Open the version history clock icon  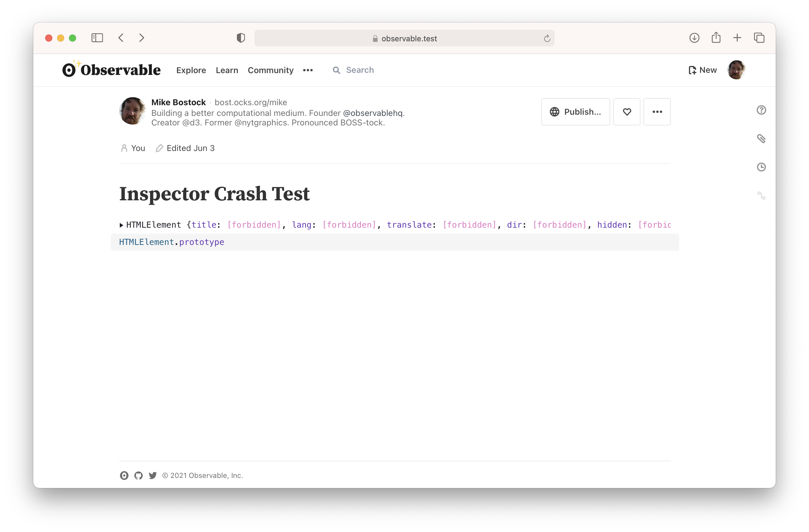pyautogui.click(x=761, y=167)
